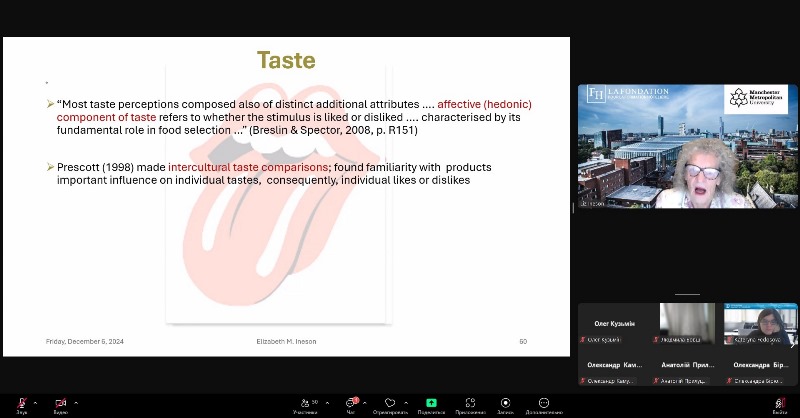
Task: Start camera using the Видео icon
Action: point(60,402)
